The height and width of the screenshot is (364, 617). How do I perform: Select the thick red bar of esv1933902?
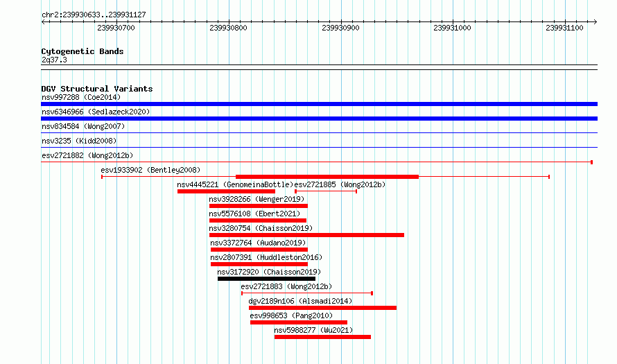click(327, 177)
